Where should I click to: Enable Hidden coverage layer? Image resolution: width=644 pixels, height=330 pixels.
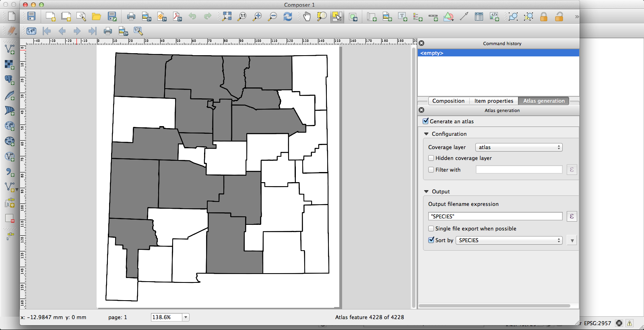pos(431,158)
